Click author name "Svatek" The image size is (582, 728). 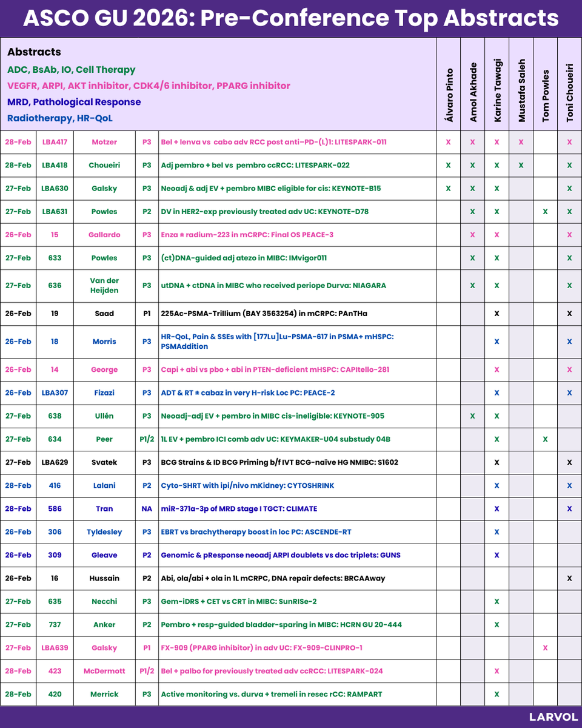click(x=104, y=462)
